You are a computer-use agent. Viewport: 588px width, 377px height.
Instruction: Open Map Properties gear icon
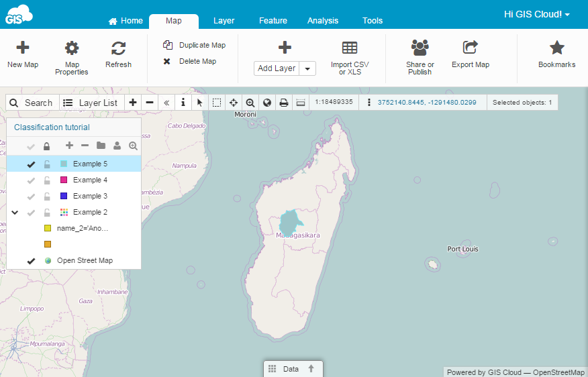pos(72,48)
